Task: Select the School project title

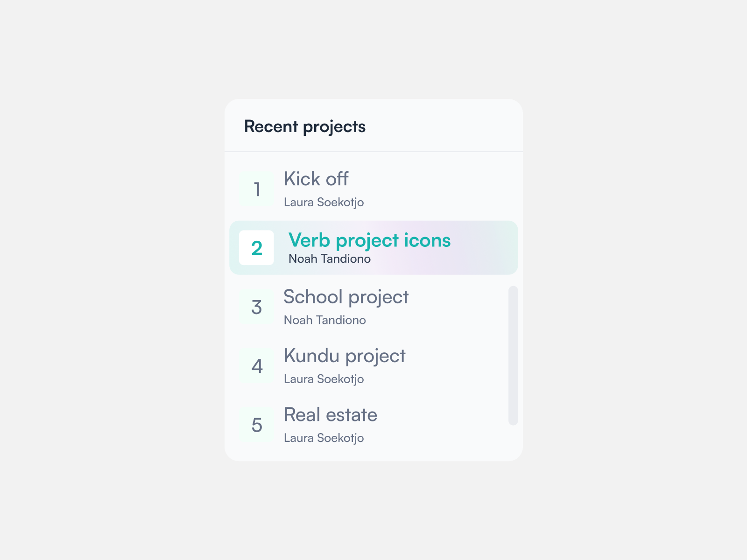Action: tap(346, 297)
